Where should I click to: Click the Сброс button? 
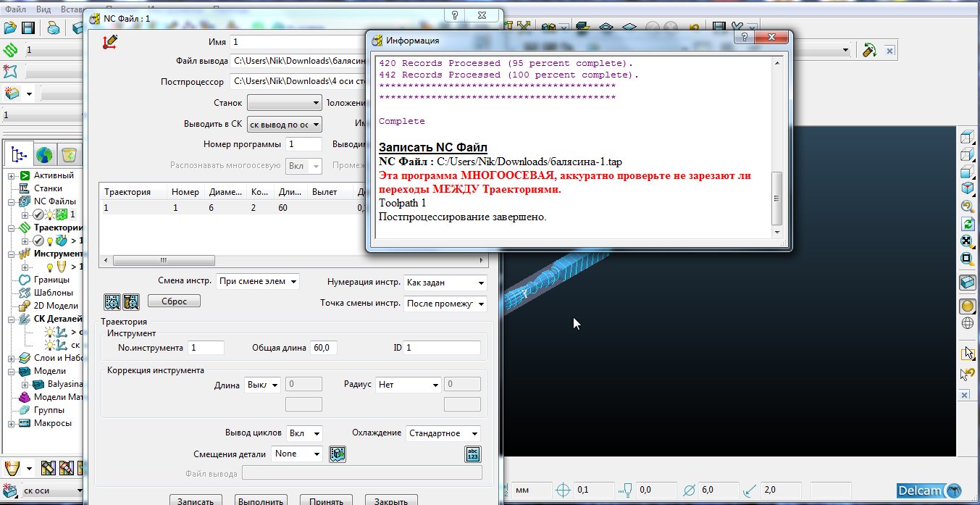[174, 301]
